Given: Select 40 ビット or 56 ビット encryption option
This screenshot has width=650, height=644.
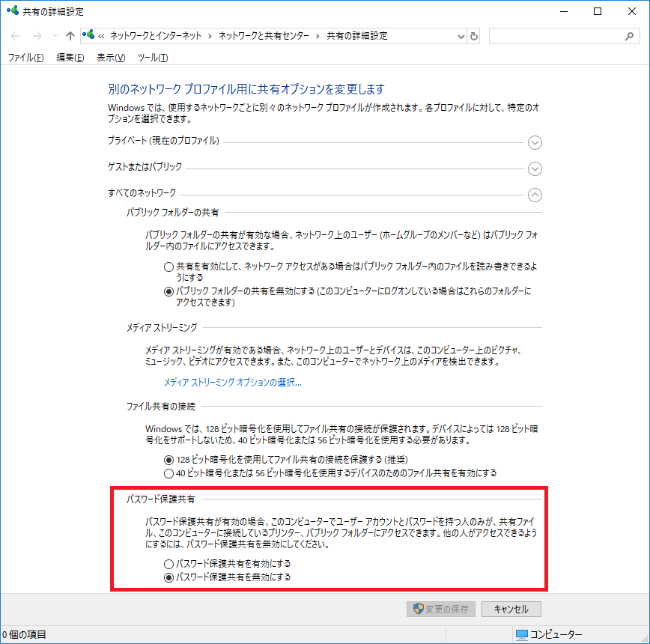Looking at the screenshot, I should 168,474.
